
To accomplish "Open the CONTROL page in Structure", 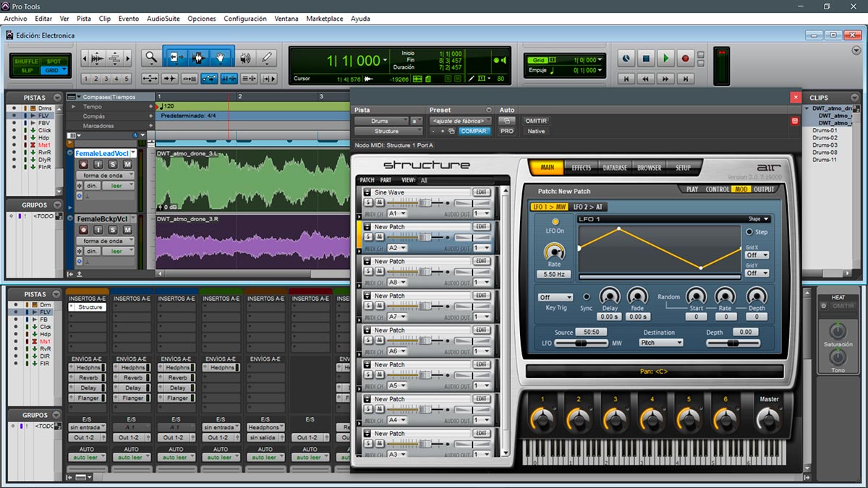I will coord(718,189).
